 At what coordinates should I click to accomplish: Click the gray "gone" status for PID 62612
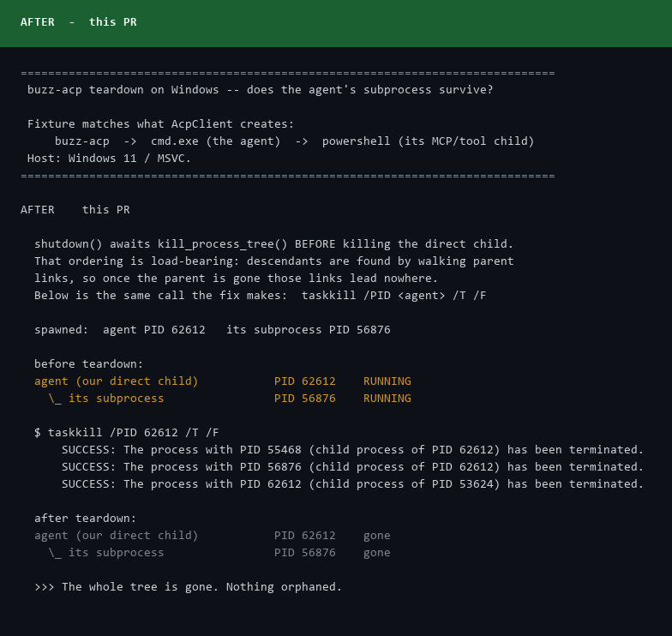tap(377, 537)
